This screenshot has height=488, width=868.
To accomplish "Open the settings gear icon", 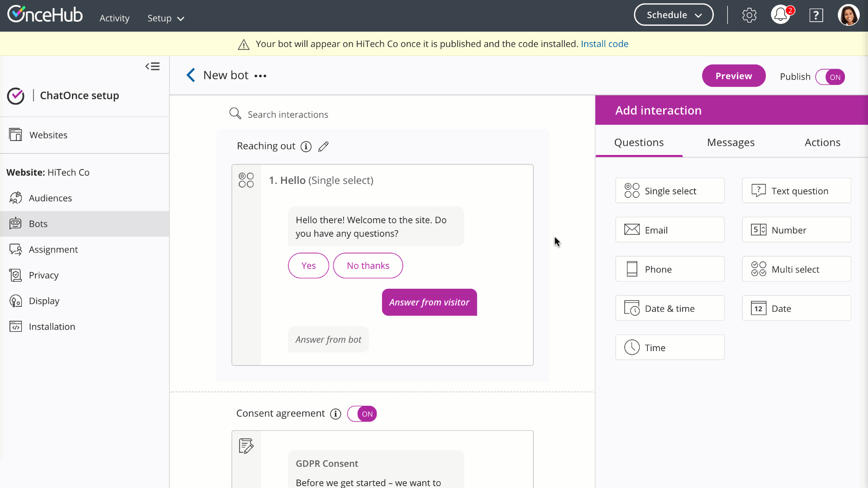I will point(749,15).
